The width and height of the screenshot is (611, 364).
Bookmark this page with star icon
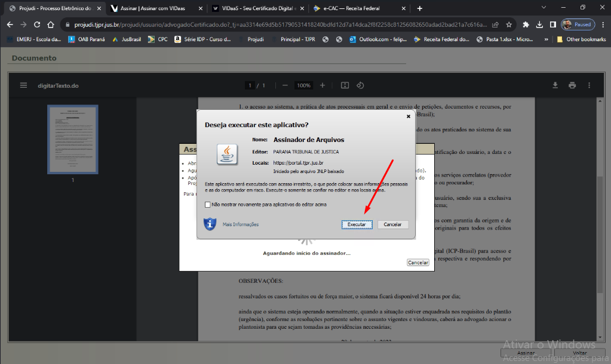(509, 24)
